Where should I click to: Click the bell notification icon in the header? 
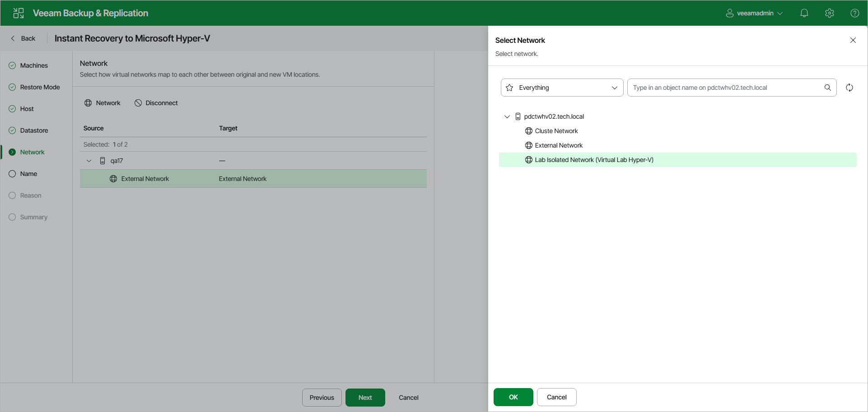(x=804, y=13)
